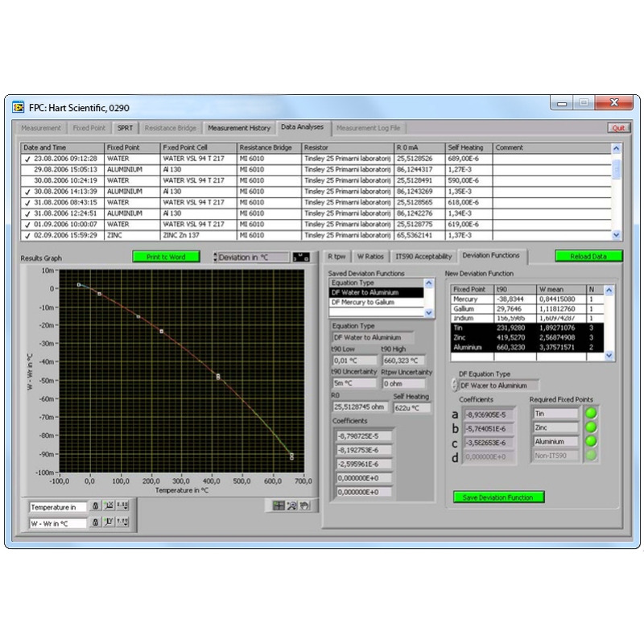
Task: Click the Aluminium required point green LED
Action: click(591, 441)
